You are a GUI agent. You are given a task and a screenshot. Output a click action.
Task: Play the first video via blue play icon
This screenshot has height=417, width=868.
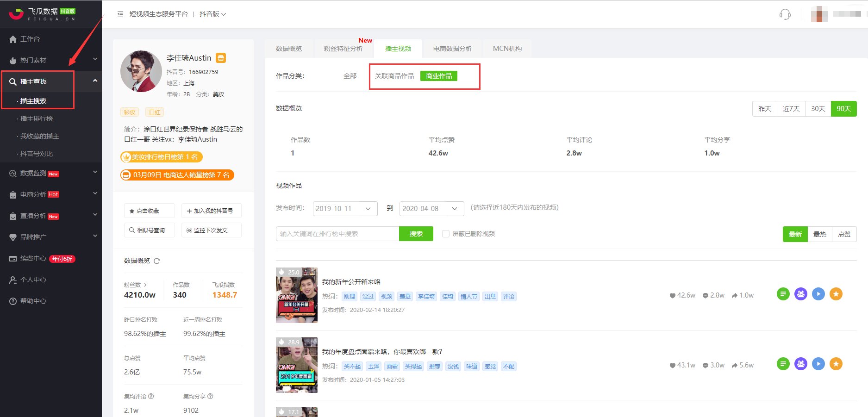point(818,294)
